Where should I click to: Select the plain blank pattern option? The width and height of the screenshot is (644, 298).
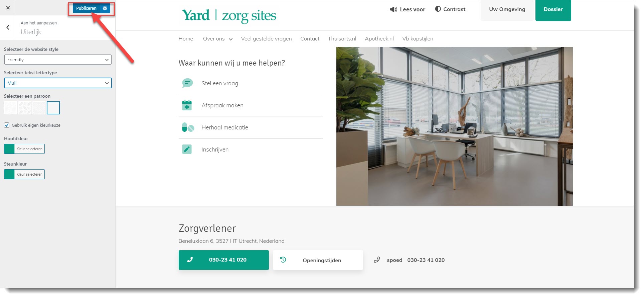click(x=53, y=108)
